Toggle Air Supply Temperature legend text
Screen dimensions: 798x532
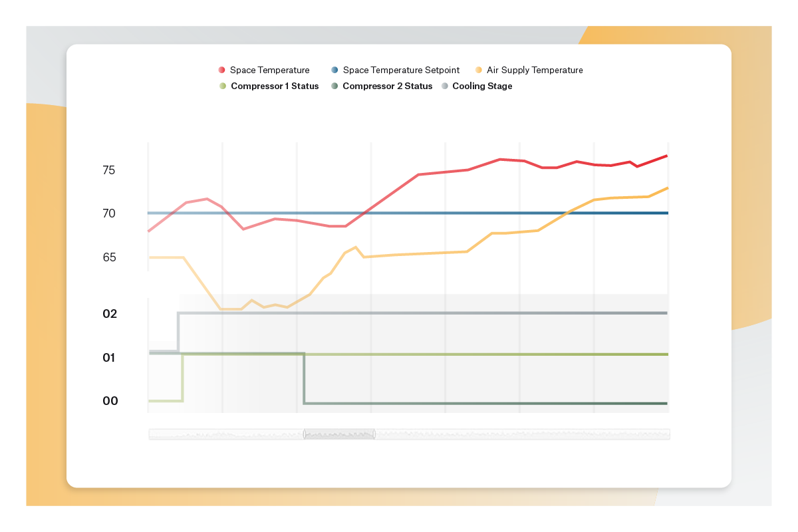tap(535, 70)
